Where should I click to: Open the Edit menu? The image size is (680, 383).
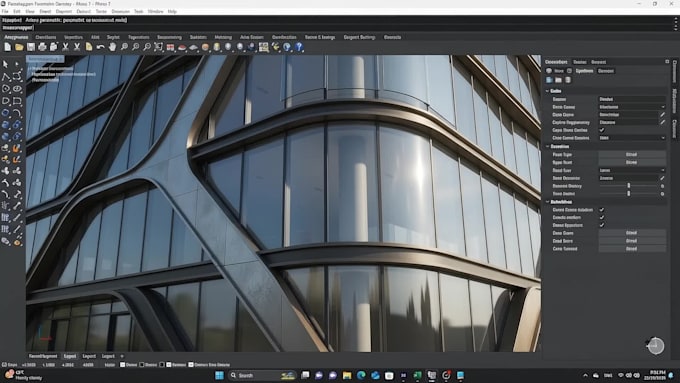point(16,12)
